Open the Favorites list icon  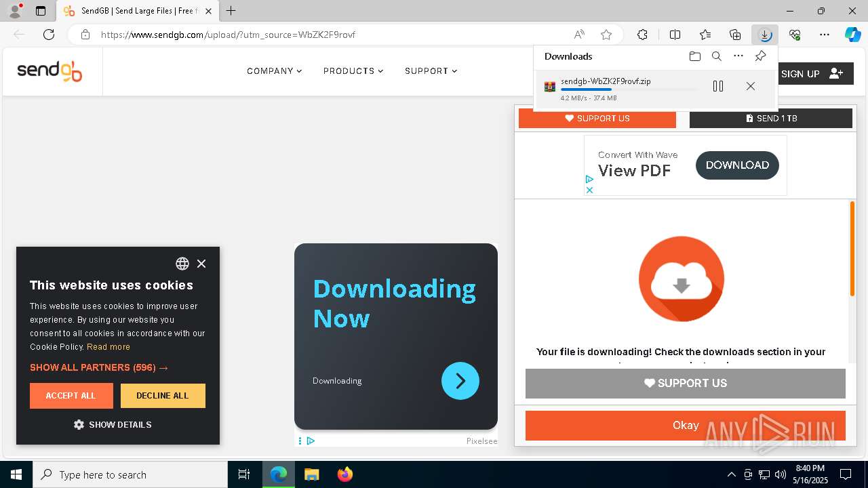point(705,35)
